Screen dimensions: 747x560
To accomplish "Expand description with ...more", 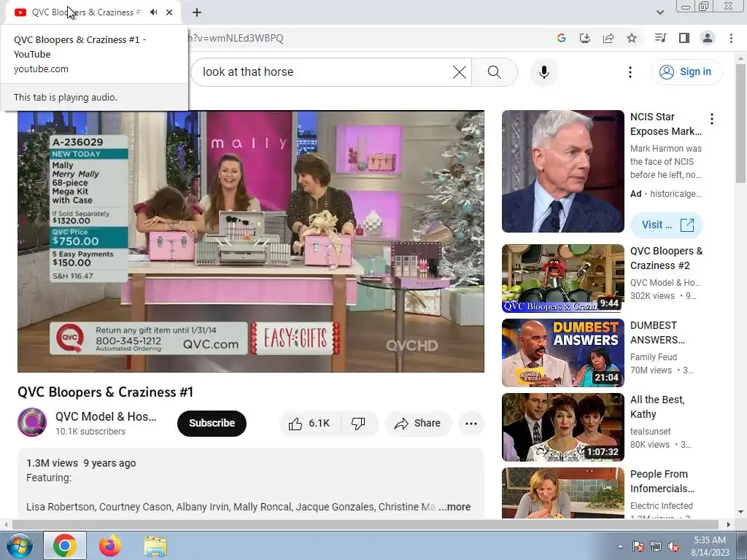I will pyautogui.click(x=454, y=507).
